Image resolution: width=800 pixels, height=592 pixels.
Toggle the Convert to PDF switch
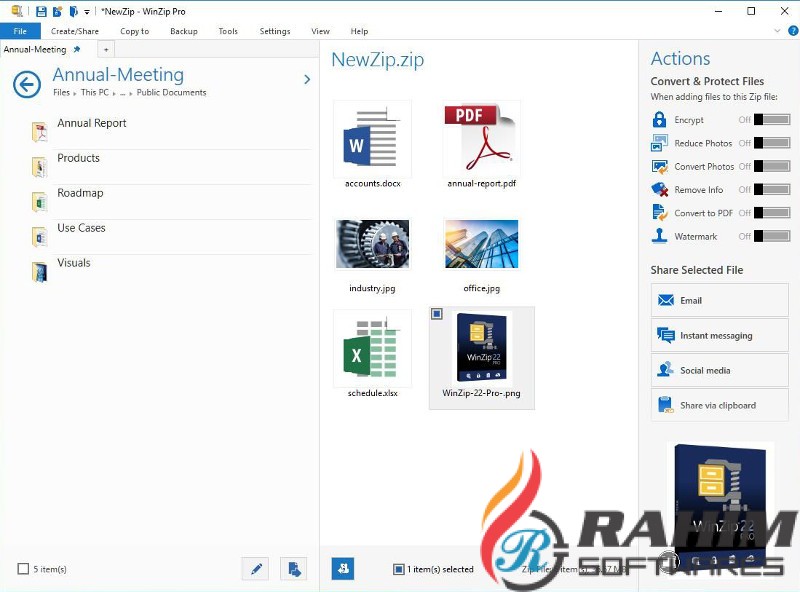772,213
